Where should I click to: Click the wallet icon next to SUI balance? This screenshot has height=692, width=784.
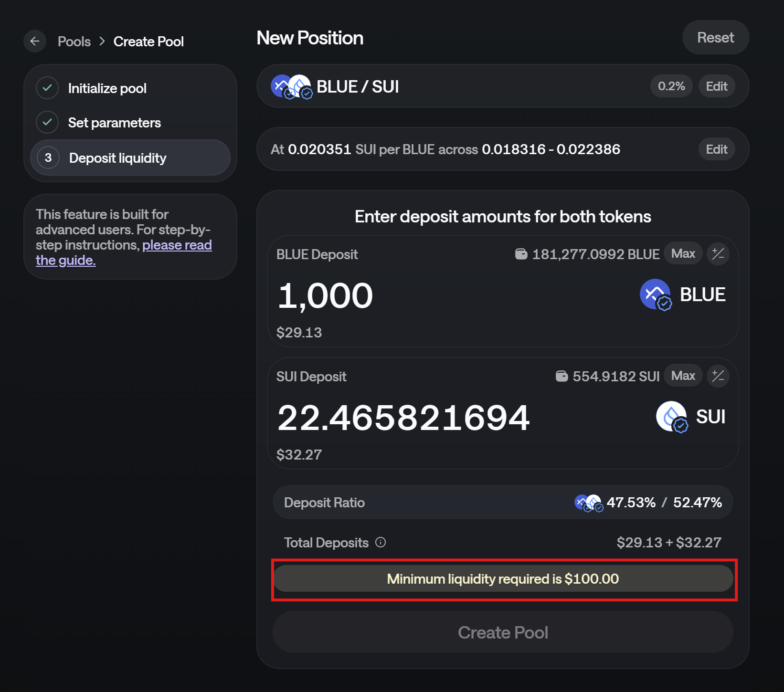[x=562, y=376]
